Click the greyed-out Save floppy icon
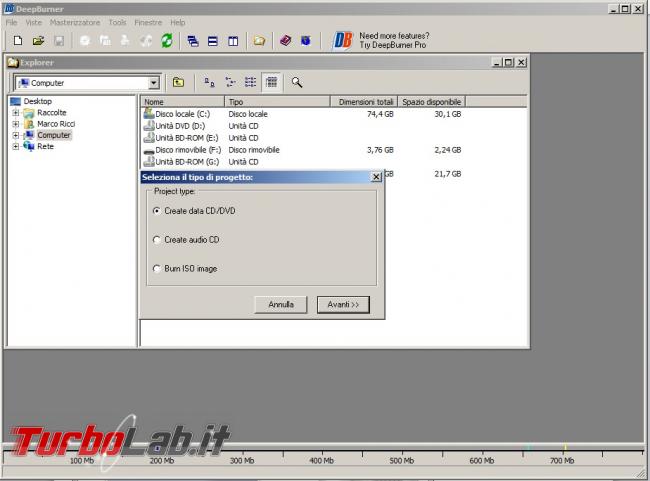The height and width of the screenshot is (481, 650). click(x=59, y=41)
